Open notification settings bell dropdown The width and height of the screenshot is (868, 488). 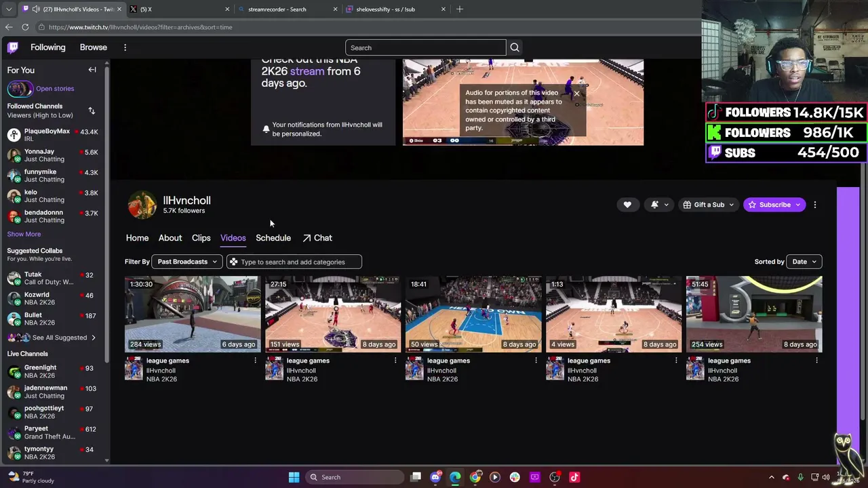tap(659, 205)
